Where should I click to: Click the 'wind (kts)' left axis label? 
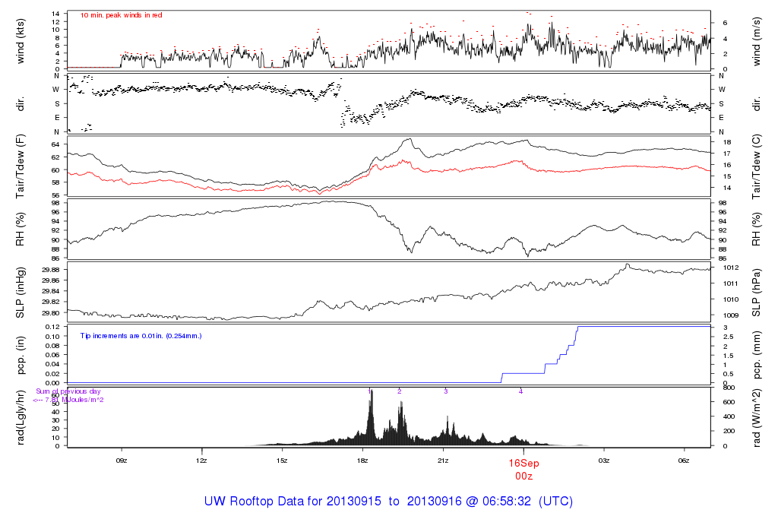pos(21,41)
